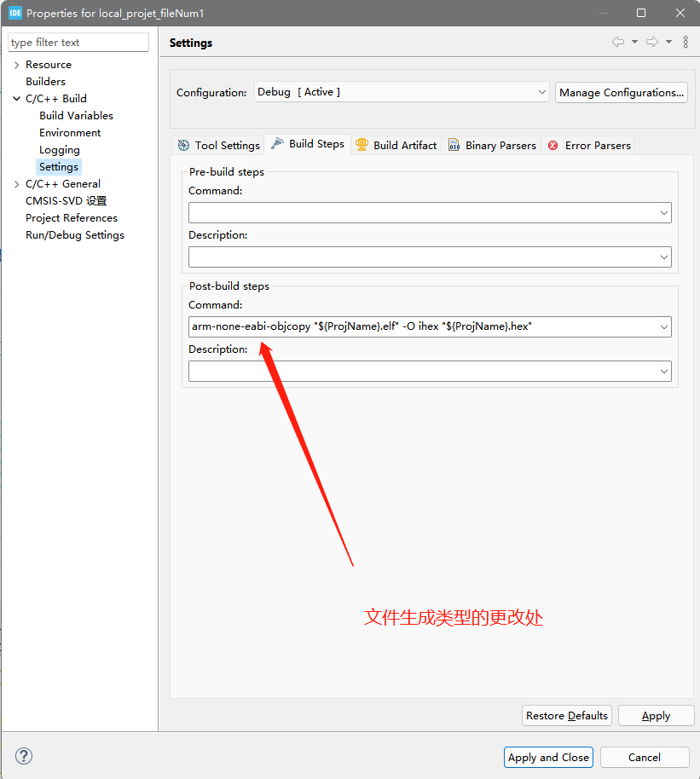Click the Tool Settings tab icon
This screenshot has height=779, width=700.
point(183,145)
